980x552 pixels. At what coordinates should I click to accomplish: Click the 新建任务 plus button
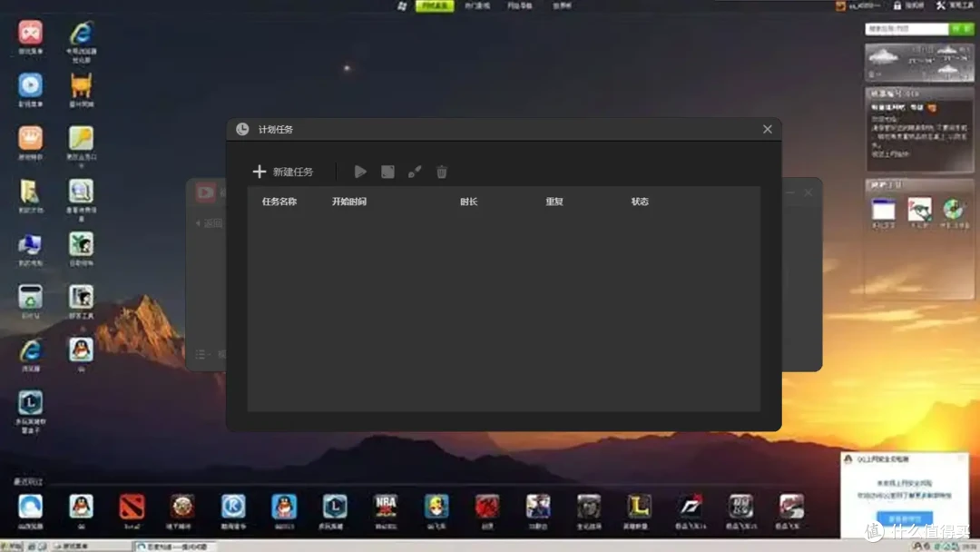pyautogui.click(x=282, y=172)
